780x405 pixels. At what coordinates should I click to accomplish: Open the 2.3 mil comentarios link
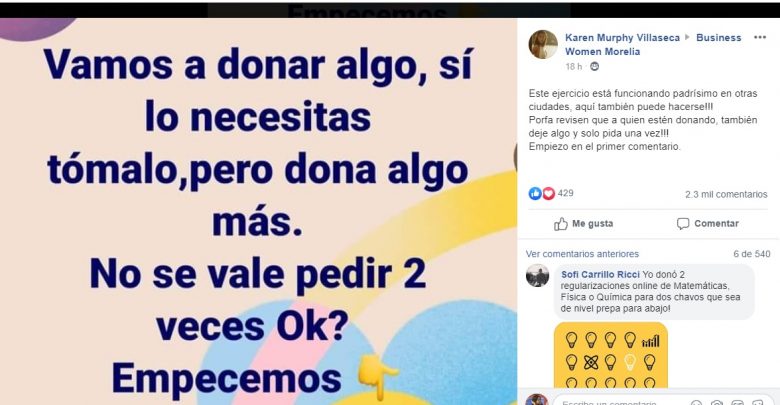tap(726, 194)
